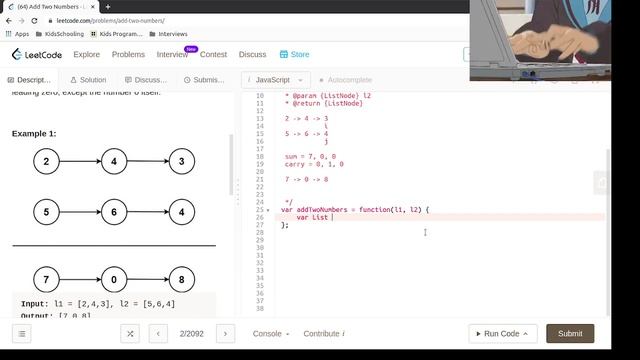Click the 'Example 1:' heading

[34, 134]
